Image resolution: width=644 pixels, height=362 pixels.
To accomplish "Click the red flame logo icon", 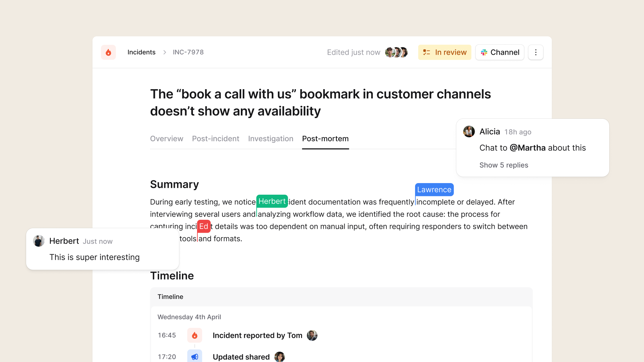I will point(109,52).
